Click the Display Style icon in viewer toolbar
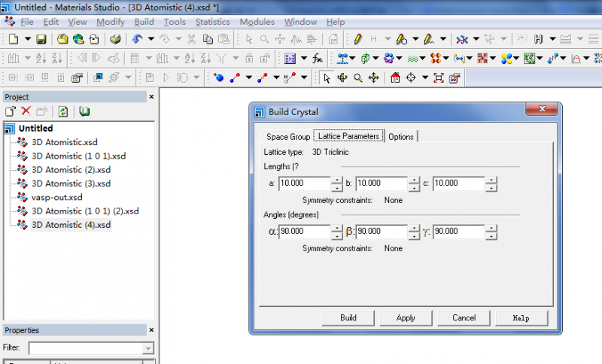The height and width of the screenshot is (364, 602). pos(455,78)
